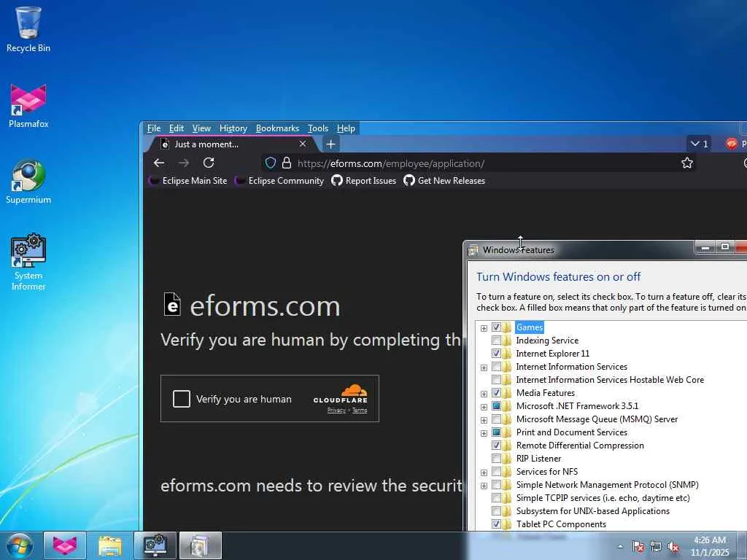
Task: Expand Internet Information Services tree node
Action: pos(484,367)
